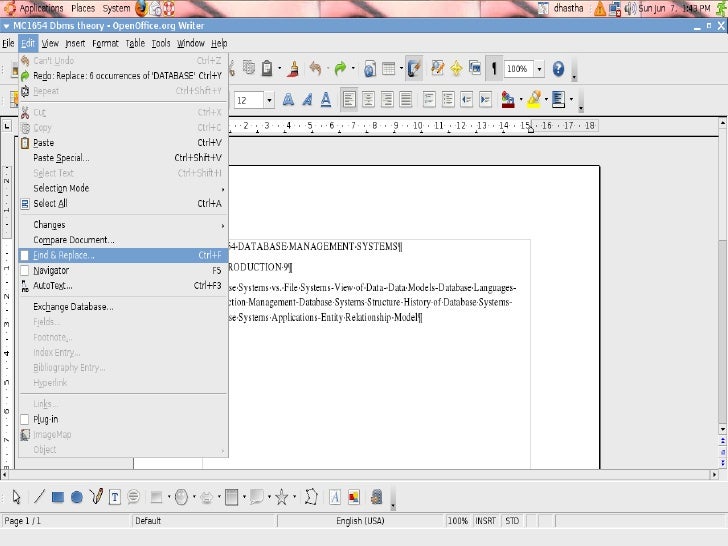
Task: Click the Bold letter A icon
Action: tap(288, 99)
